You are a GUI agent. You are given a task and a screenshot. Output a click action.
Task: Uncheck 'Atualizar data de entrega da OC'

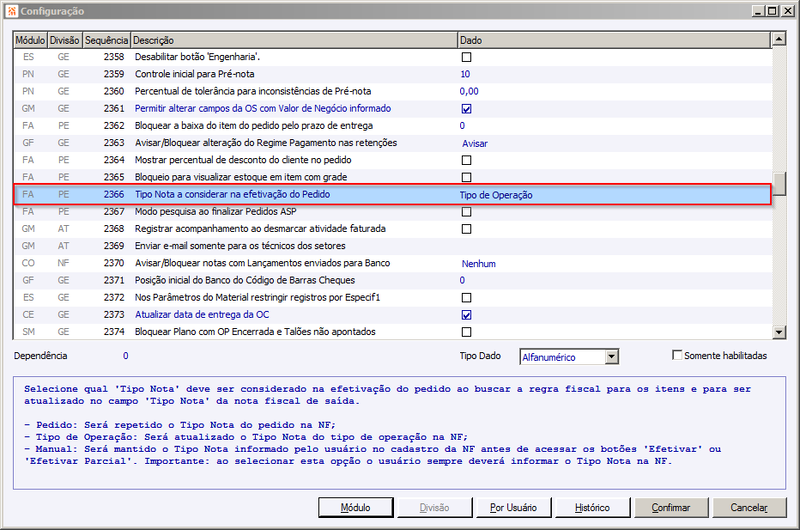tap(466, 315)
